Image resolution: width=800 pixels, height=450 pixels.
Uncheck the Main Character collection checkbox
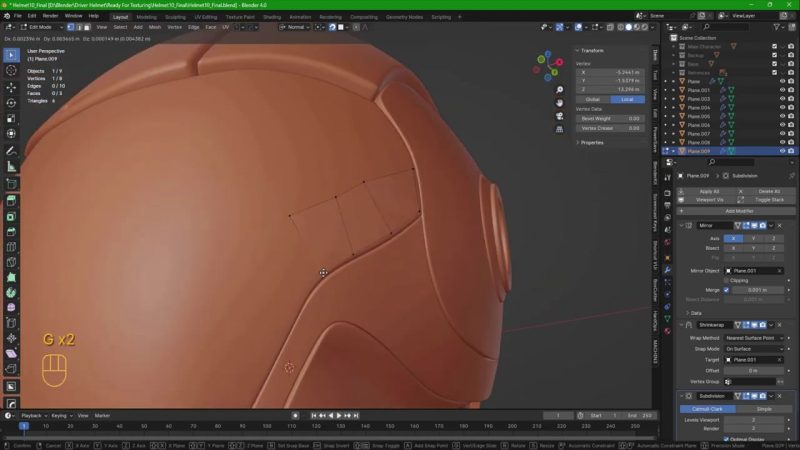[x=774, y=46]
